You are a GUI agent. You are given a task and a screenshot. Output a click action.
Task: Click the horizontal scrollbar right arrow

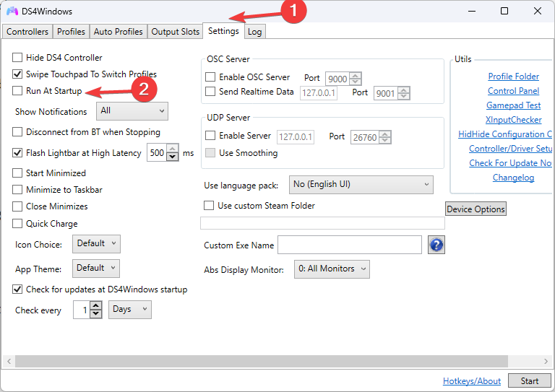(546, 361)
